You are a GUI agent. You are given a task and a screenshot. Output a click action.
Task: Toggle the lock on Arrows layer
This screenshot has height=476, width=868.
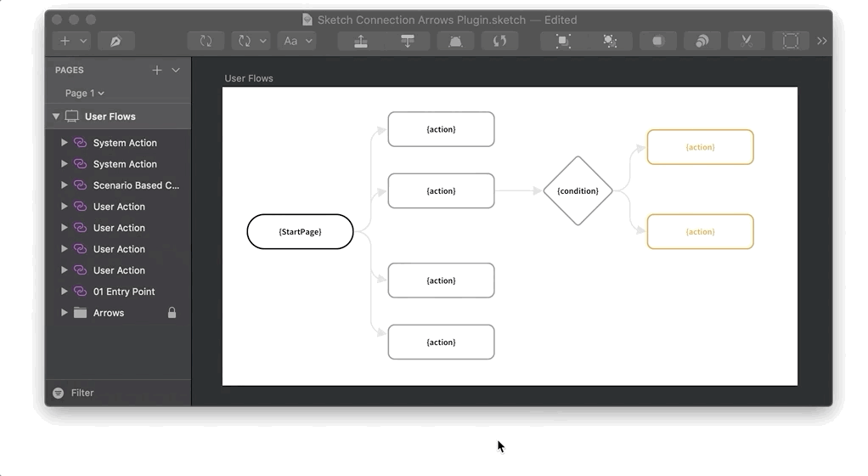tap(172, 313)
